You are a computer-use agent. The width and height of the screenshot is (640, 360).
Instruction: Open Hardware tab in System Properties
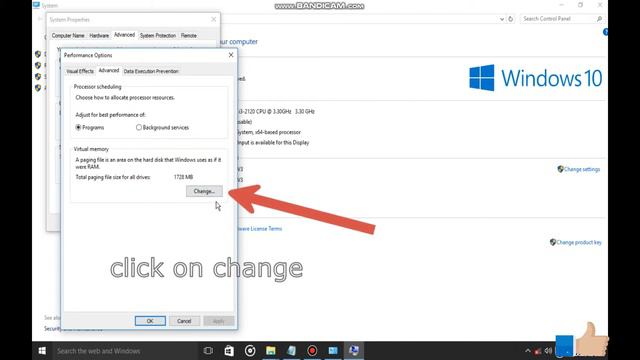pos(99,36)
